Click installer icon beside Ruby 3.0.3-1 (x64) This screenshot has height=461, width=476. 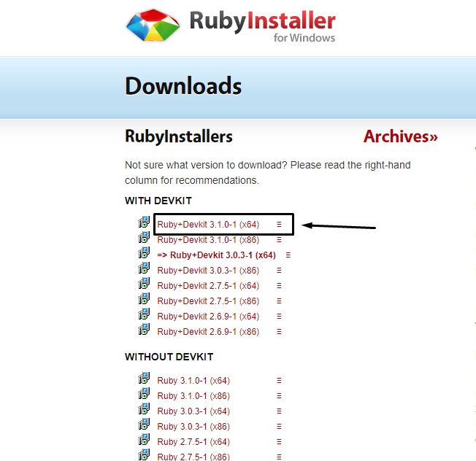145,408
